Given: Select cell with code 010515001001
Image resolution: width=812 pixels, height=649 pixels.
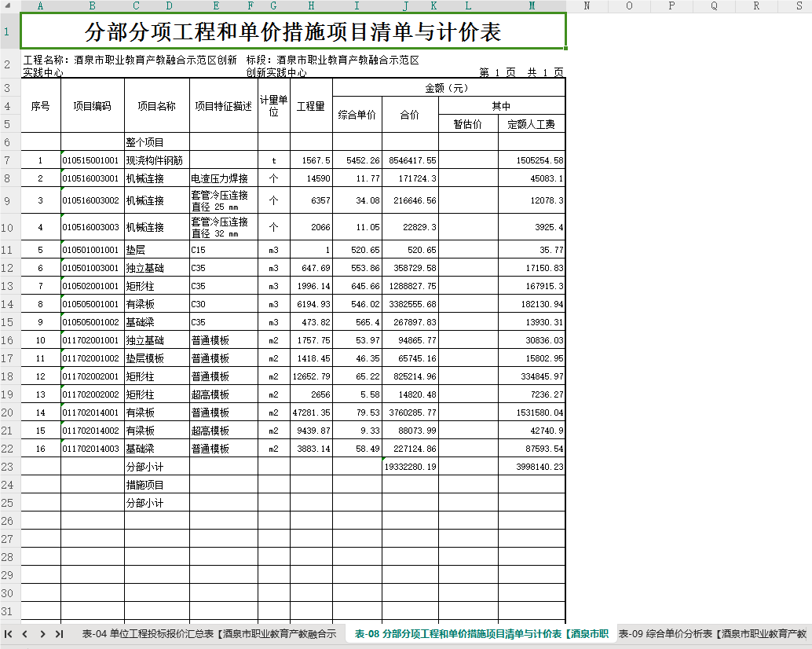Looking at the screenshot, I should coord(92,160).
